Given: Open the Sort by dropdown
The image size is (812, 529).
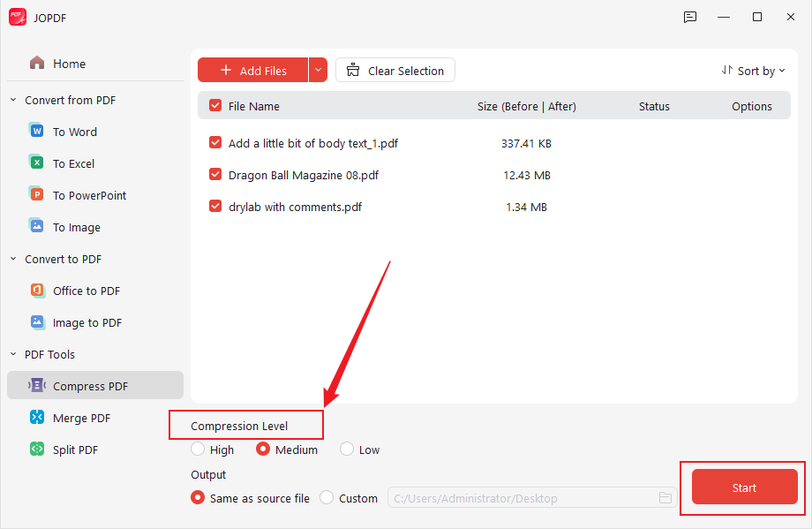Looking at the screenshot, I should click(x=753, y=70).
